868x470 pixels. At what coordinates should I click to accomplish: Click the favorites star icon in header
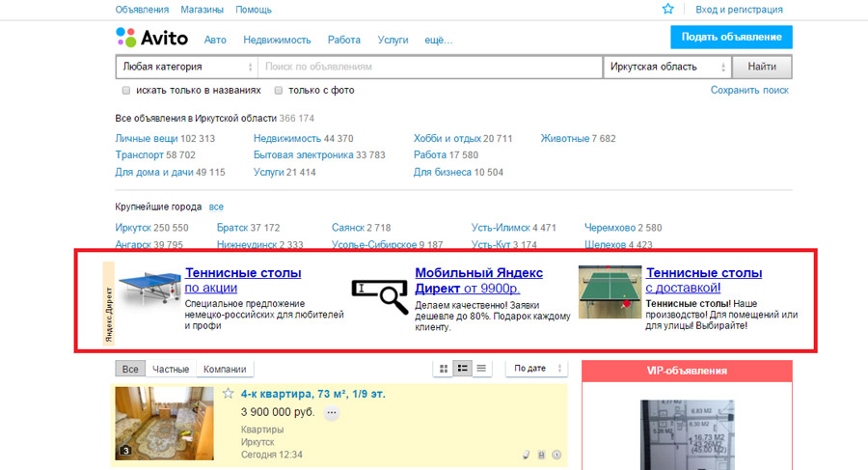tap(668, 9)
